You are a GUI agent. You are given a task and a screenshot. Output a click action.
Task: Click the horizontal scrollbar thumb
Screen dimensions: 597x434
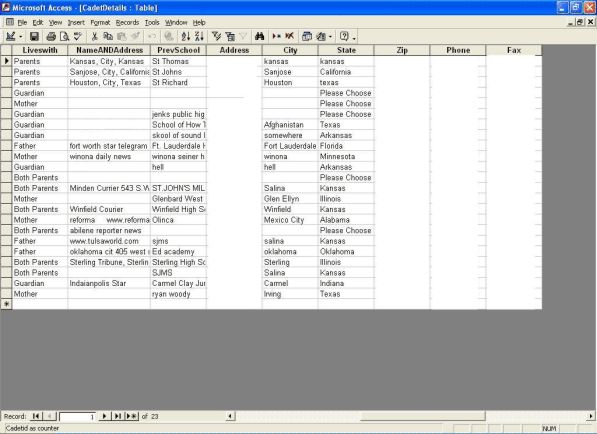click(423, 416)
